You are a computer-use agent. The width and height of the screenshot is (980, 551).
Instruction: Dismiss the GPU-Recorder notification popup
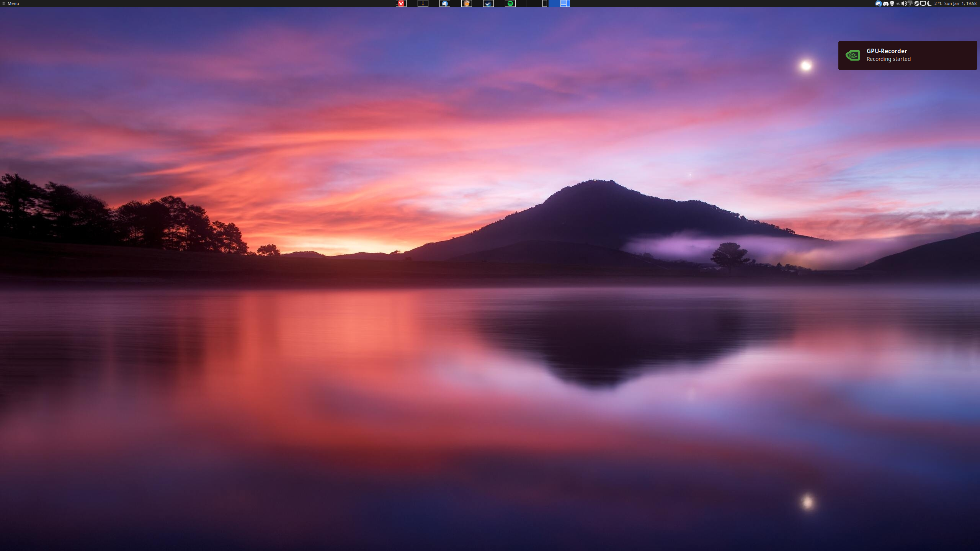(x=907, y=55)
